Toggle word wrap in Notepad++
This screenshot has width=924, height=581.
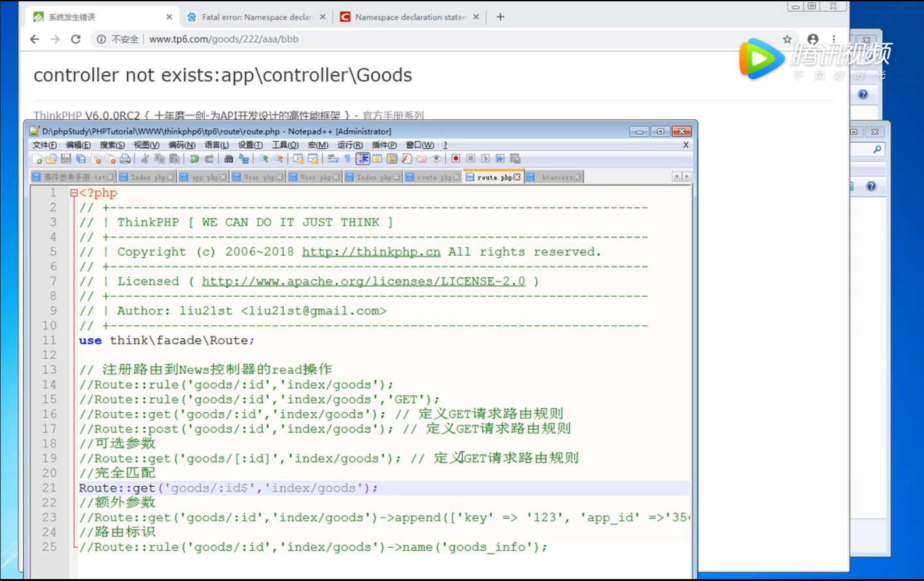click(333, 158)
